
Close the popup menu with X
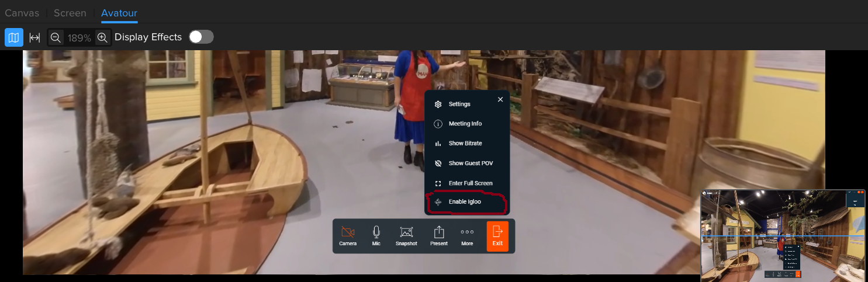coord(500,100)
